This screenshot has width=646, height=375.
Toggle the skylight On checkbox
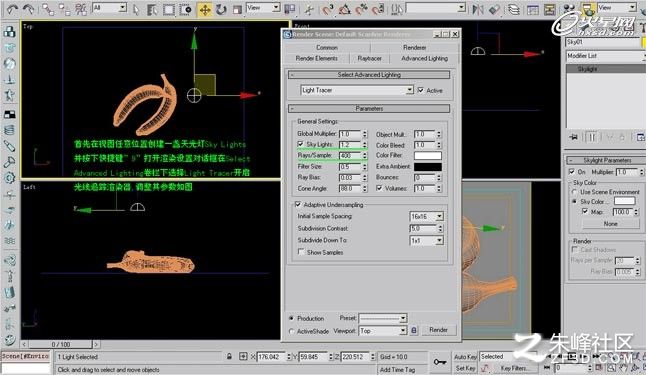point(571,171)
